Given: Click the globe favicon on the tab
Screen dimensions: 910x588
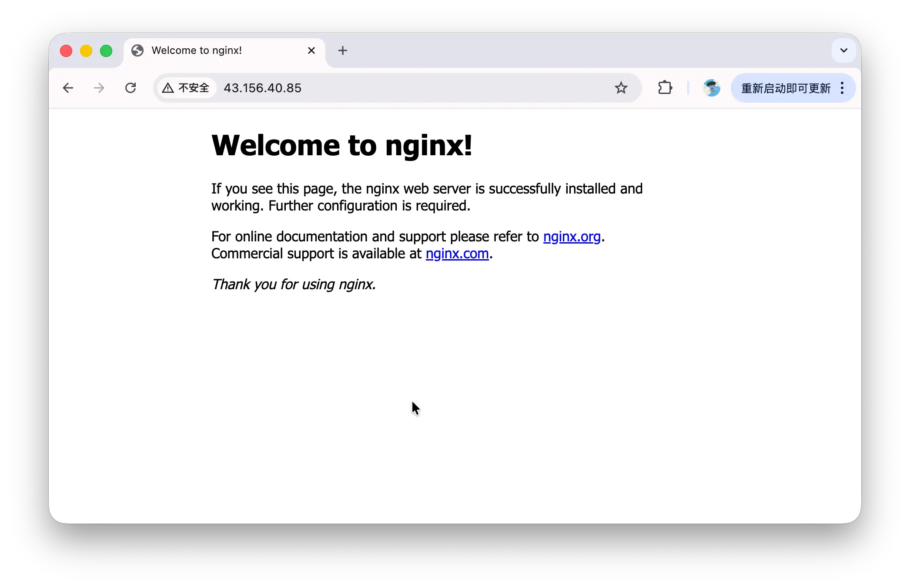Looking at the screenshot, I should click(x=137, y=51).
